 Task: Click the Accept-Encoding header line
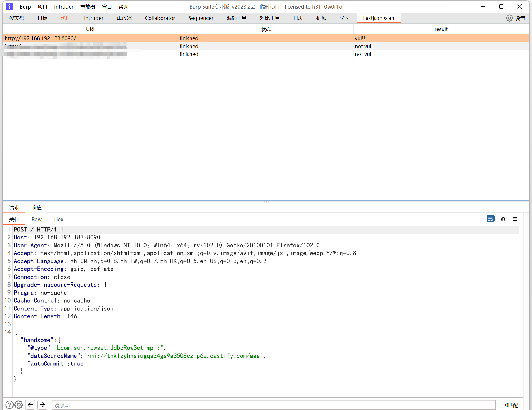(x=63, y=269)
